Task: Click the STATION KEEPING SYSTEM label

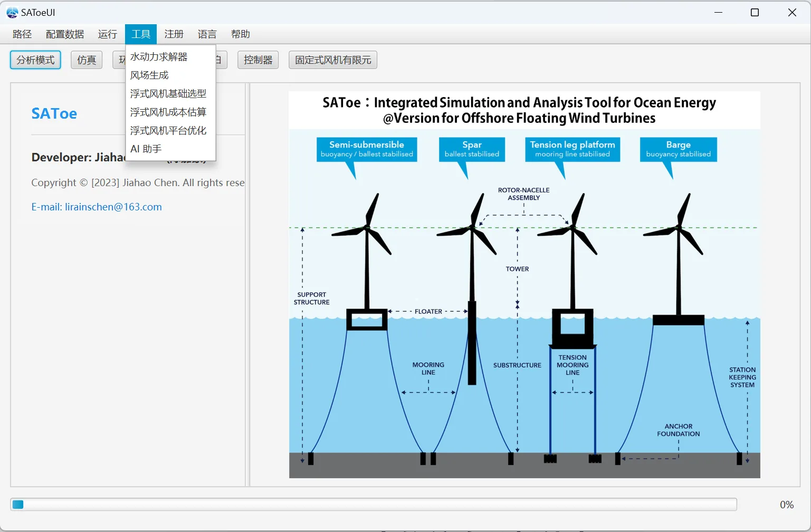Action: coord(742,378)
